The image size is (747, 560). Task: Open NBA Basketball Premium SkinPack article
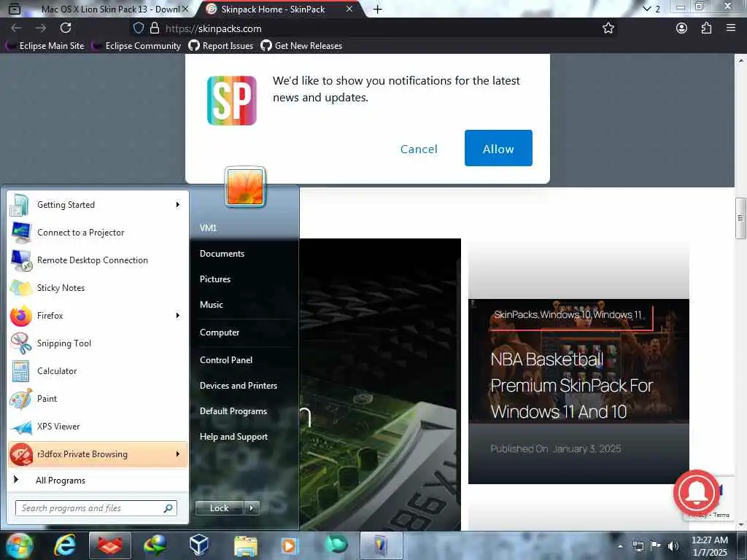pyautogui.click(x=572, y=385)
